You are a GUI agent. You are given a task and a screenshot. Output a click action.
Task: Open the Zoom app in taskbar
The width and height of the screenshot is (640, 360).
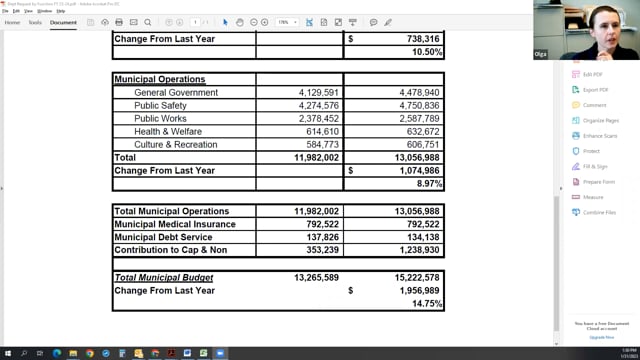click(220, 353)
